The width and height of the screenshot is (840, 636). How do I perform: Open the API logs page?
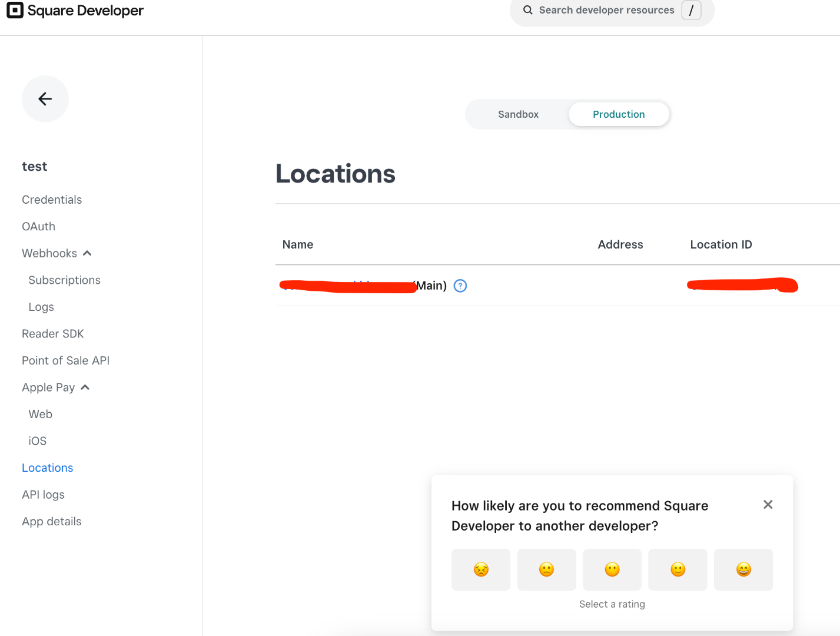(44, 495)
